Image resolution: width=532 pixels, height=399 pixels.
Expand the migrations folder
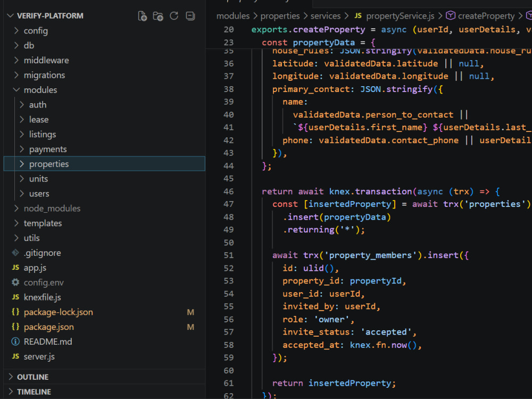pos(16,75)
